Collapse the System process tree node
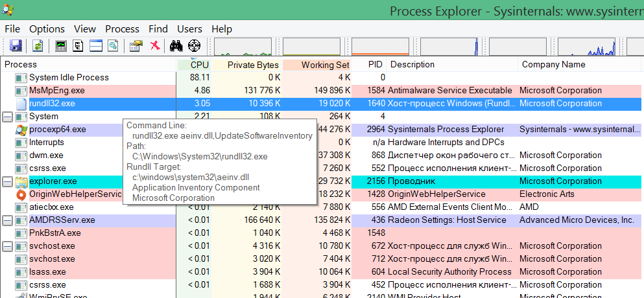Viewport: 644px width, 298px height. 8,117
